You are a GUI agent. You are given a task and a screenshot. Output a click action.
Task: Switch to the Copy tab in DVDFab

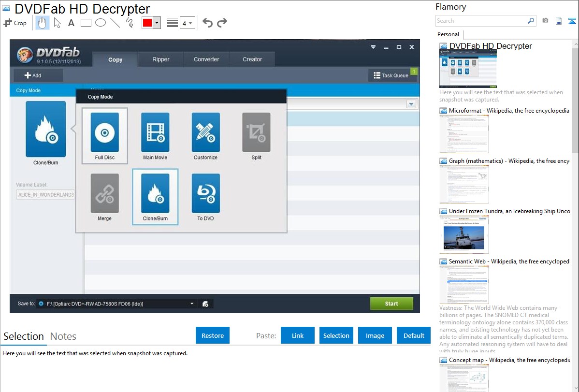pos(115,59)
